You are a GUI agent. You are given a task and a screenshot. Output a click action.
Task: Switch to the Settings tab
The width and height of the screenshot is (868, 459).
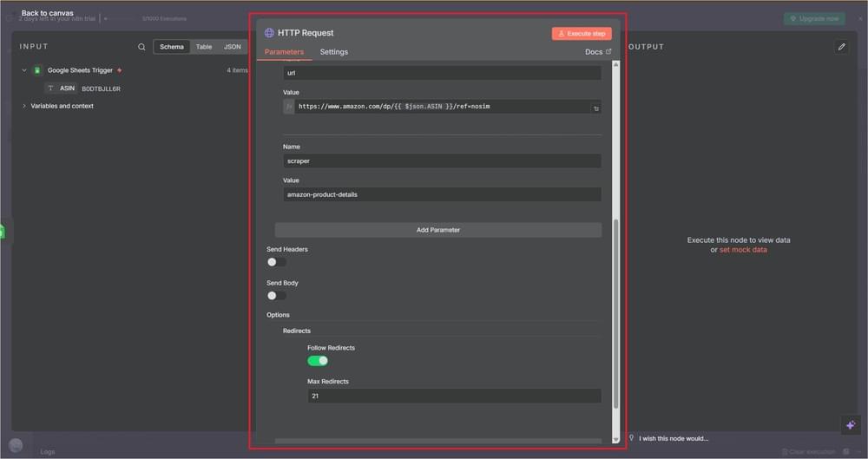(x=333, y=52)
